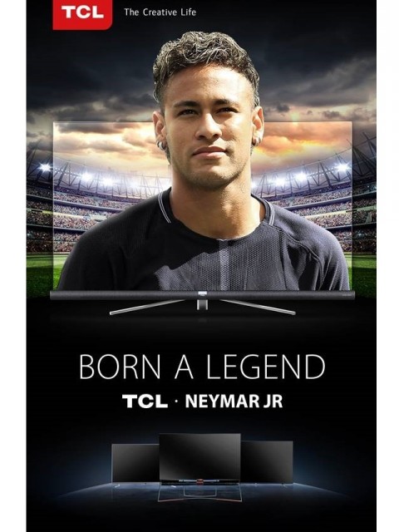Click the hoop earring on the viewer's left ear

pos(161,145)
